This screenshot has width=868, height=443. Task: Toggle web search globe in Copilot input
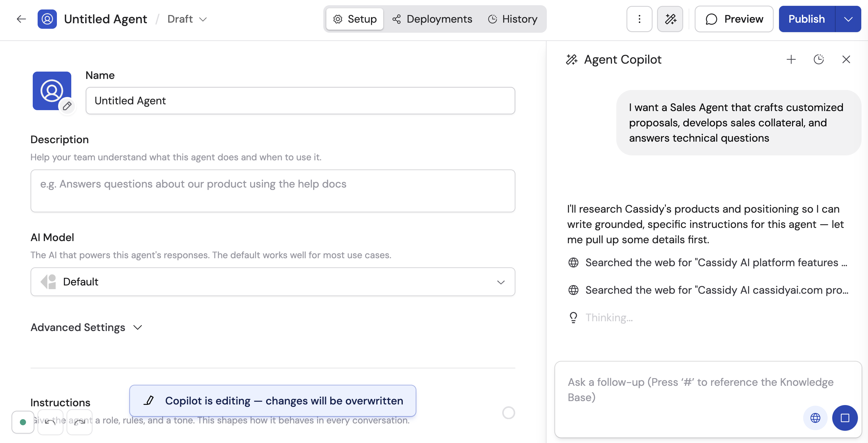pyautogui.click(x=815, y=418)
